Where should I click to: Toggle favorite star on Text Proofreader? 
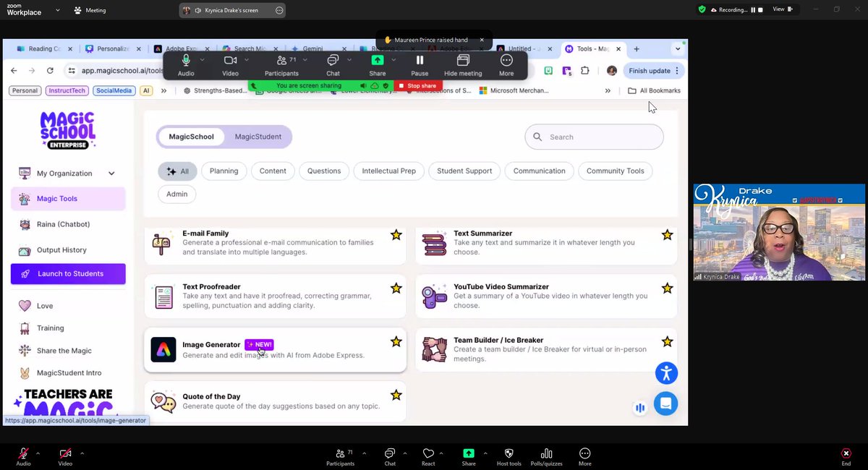click(x=396, y=289)
